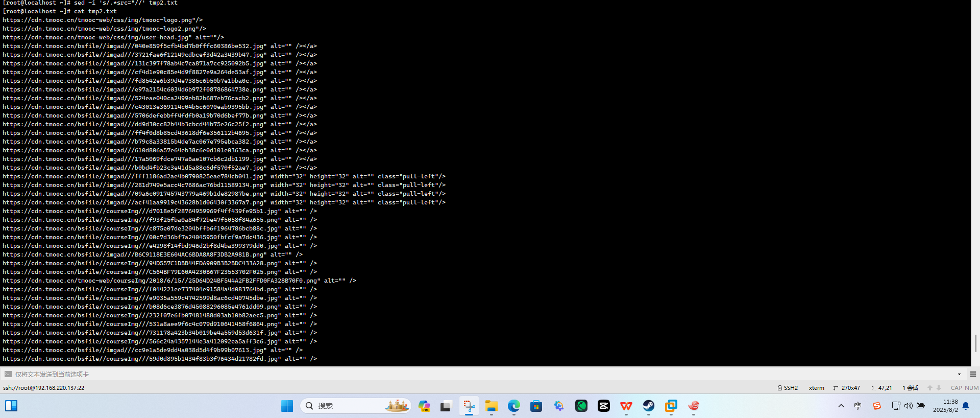Click the courseImg/2018/6/15 URL line
Image resolution: width=980 pixels, height=418 pixels.
click(x=180, y=281)
